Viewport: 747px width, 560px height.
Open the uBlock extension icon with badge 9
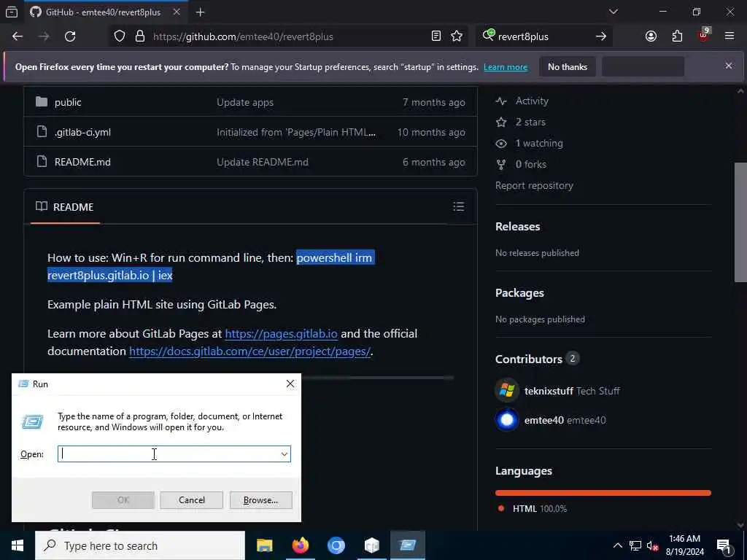(x=704, y=35)
